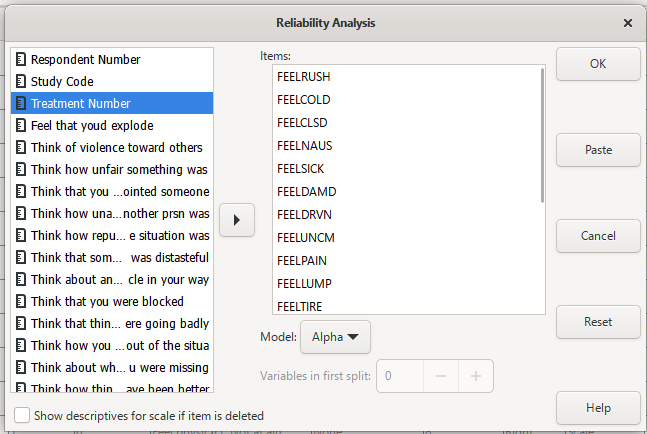
Task: Select Think that you were blocked variable
Action: pyautogui.click(x=112, y=301)
